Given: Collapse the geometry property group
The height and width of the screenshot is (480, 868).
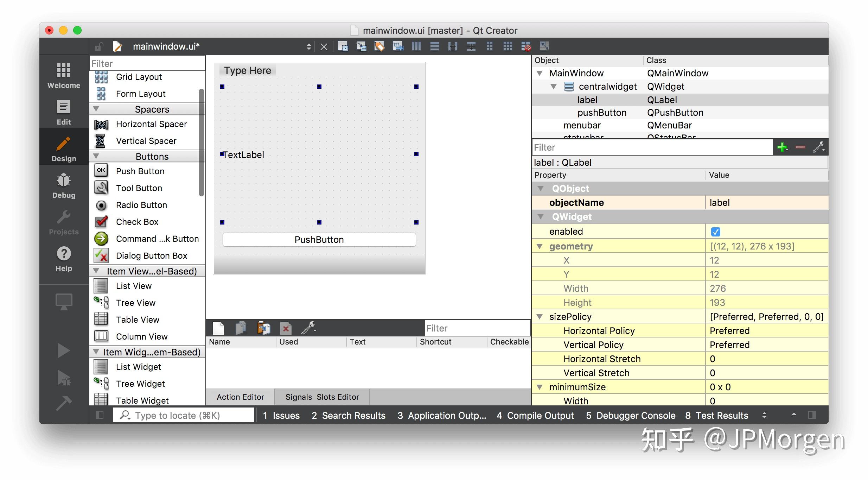Looking at the screenshot, I should pos(541,246).
